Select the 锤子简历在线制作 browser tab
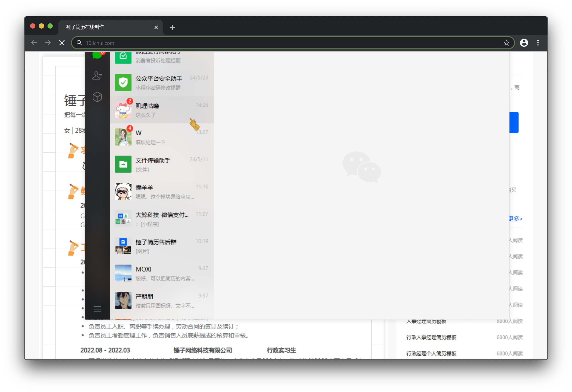572x392 pixels. (x=111, y=27)
